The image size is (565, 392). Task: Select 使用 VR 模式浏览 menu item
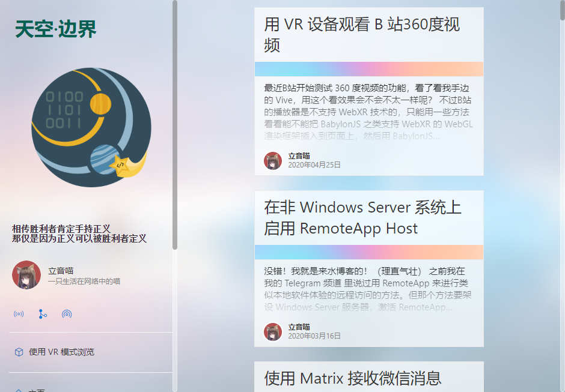pyautogui.click(x=91, y=352)
